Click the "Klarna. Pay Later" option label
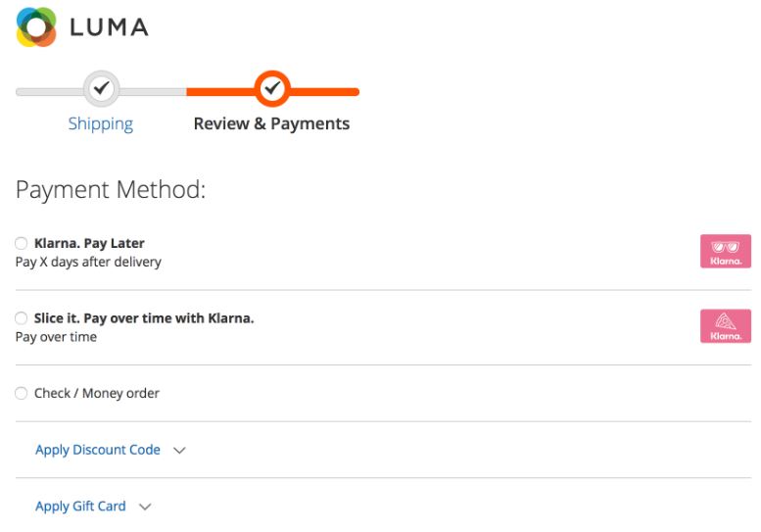The image size is (761, 532). [89, 243]
